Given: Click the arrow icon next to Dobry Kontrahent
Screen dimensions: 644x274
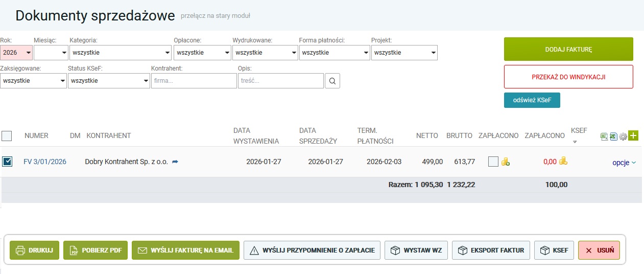Looking at the screenshot, I should [x=175, y=162].
